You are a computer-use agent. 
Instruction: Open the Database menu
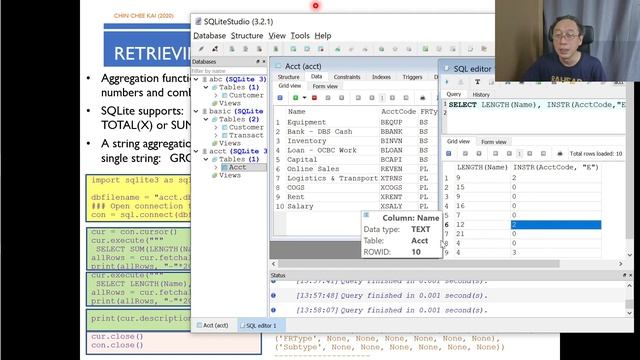point(209,36)
